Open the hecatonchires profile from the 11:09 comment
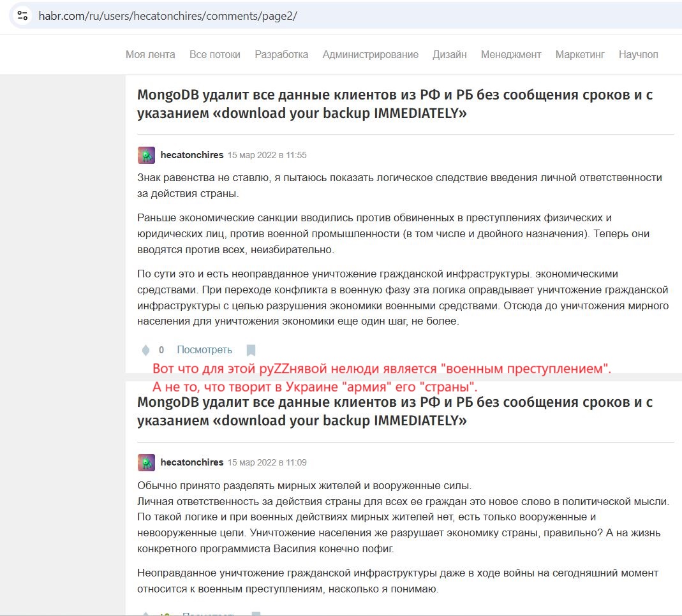 pyautogui.click(x=192, y=462)
